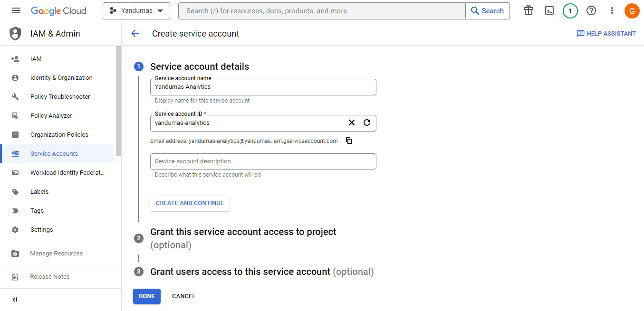Click the Service Accounts key icon
Screen dimensions: 644x311
tap(15, 154)
